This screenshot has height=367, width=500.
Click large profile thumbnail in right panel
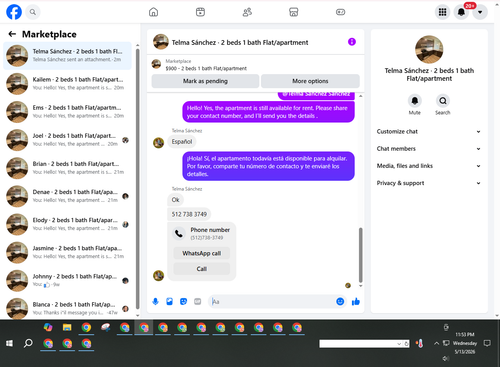(x=429, y=49)
